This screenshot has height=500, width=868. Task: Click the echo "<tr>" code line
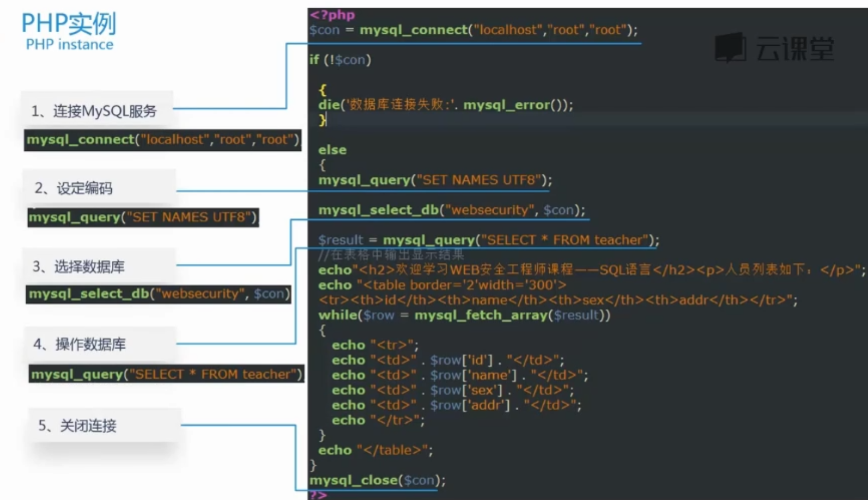point(375,345)
